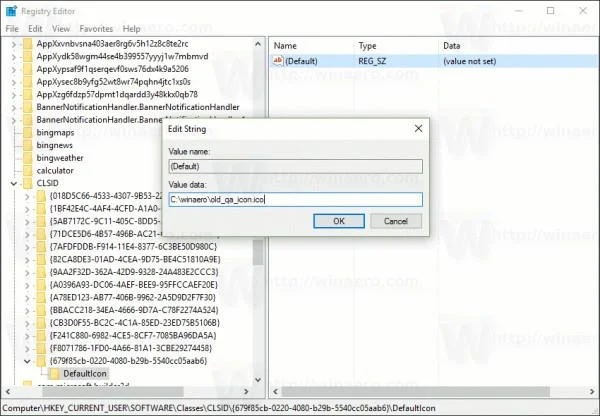
Task: Click the values pane horizontal scrollbar thumb
Action: [416, 392]
